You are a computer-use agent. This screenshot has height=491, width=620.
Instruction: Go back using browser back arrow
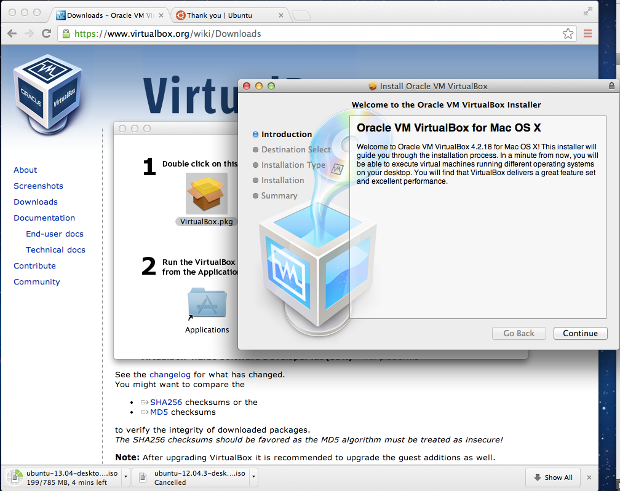12,34
